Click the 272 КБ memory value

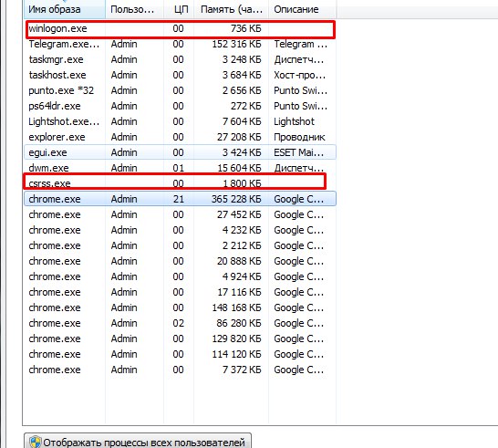(246, 106)
